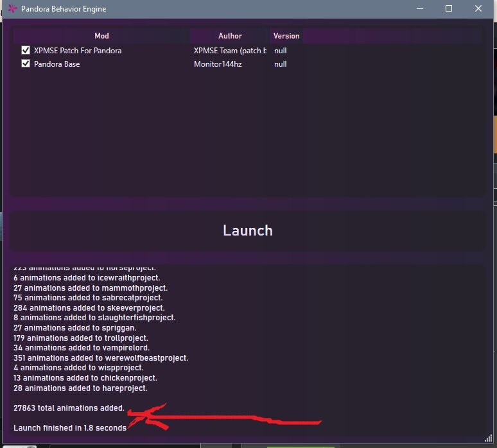This screenshot has height=448, width=497.
Task: Click author 'Monitor144hz' cell
Action: tap(218, 64)
